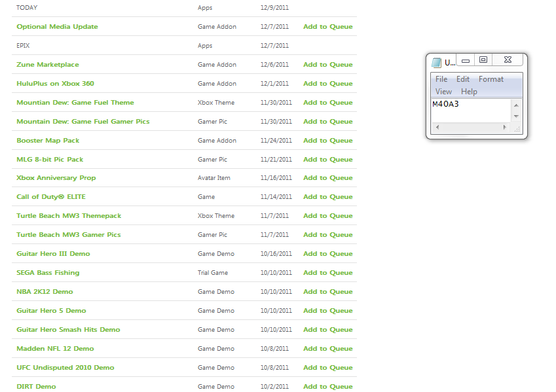Add Game Fuel Gamer Pics to queue
556x392 pixels.
328,122
